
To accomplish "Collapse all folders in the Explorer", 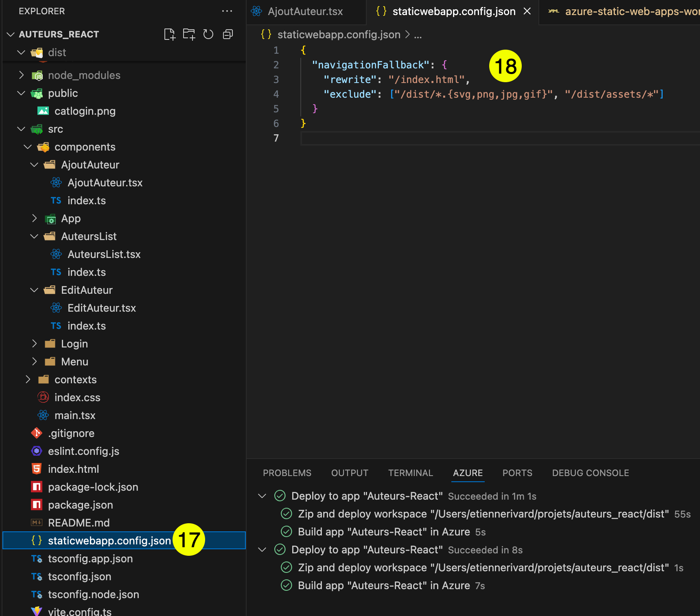I will [227, 34].
